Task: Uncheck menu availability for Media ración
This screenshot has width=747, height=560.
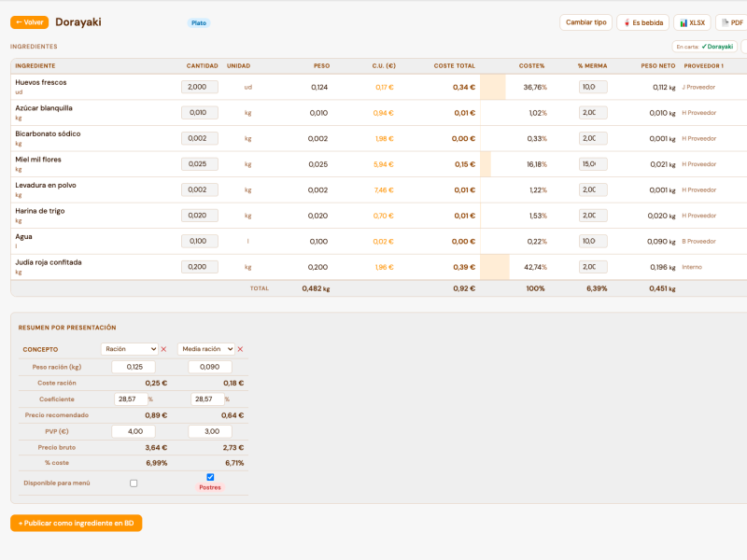Action: [210, 477]
